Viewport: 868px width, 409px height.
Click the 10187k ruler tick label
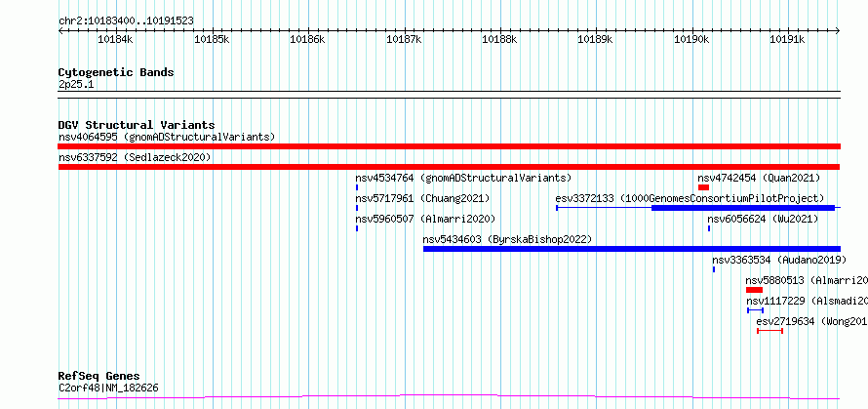404,39
